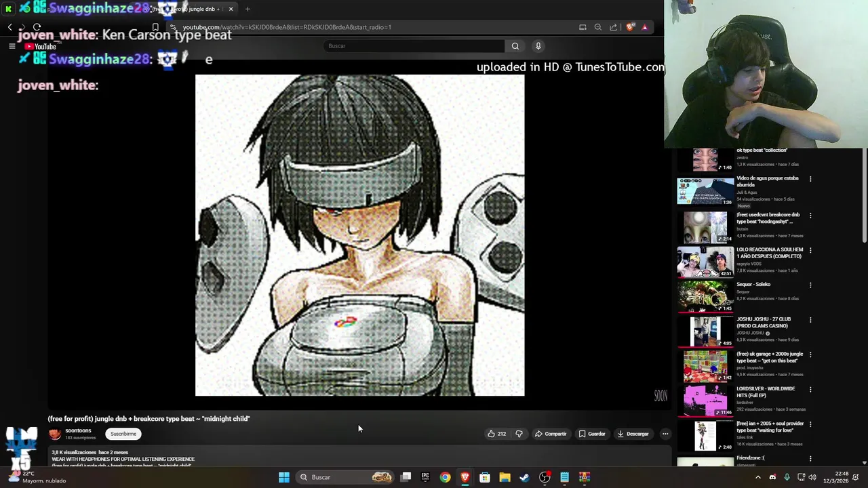Open Windows Start menu

[284, 477]
